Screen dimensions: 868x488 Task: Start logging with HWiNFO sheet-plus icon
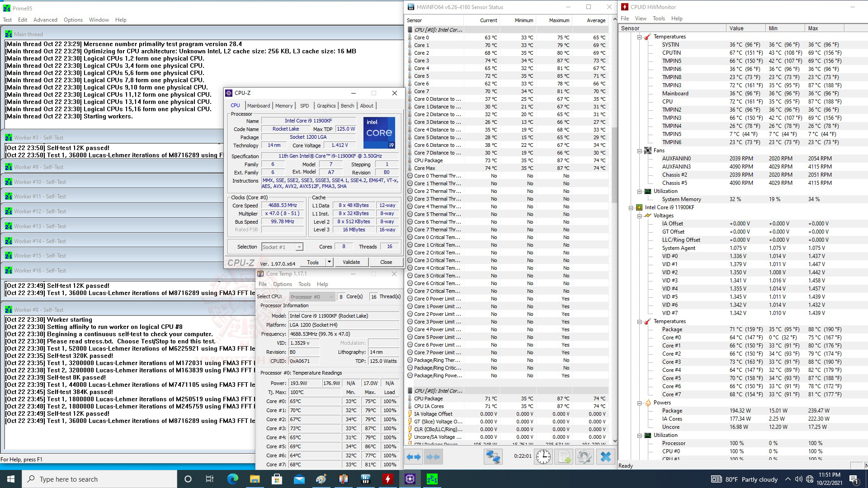(564, 457)
